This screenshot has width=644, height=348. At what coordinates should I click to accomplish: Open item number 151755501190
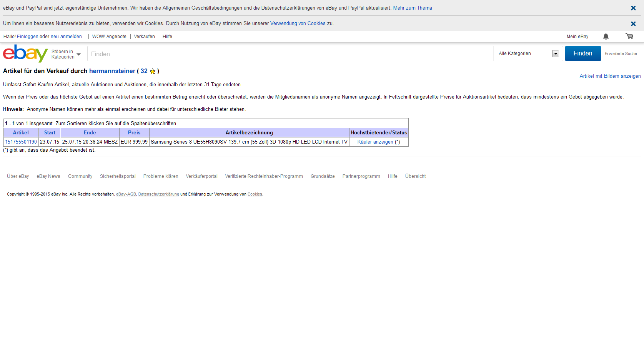(21, 142)
